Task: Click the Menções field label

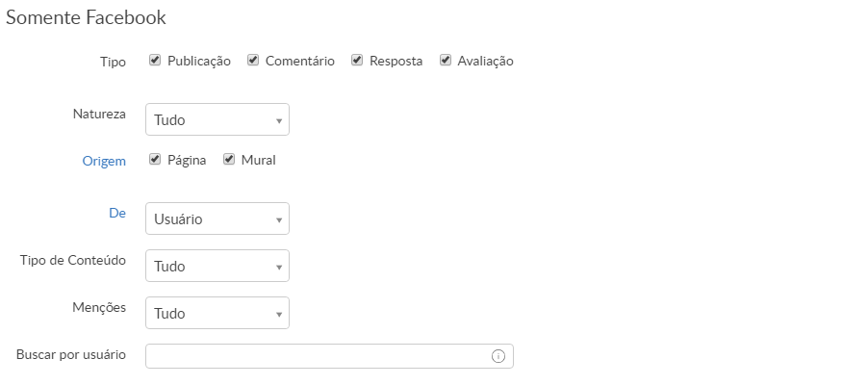Action: pos(99,307)
